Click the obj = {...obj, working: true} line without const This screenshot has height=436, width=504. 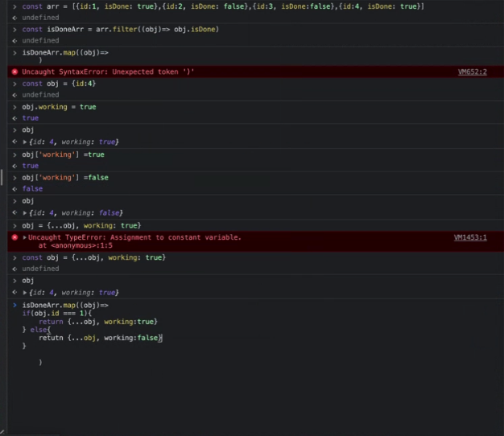coord(81,226)
